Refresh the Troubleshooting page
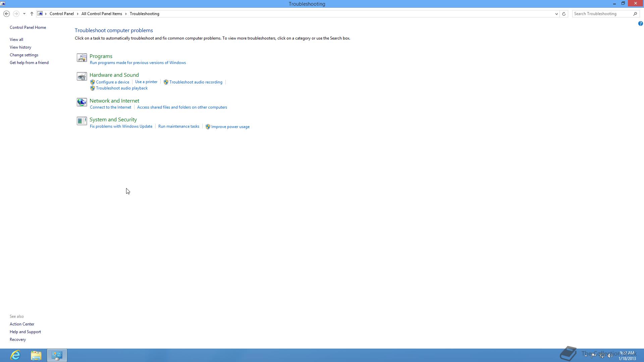The image size is (644, 362). [x=564, y=14]
